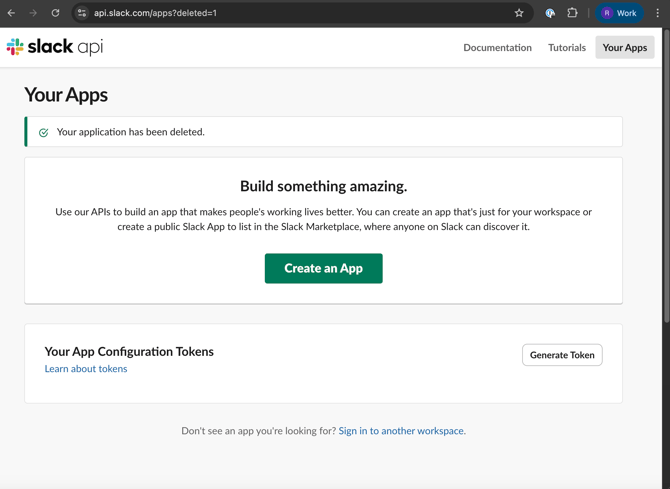Follow the Learn about tokens link

(x=86, y=369)
